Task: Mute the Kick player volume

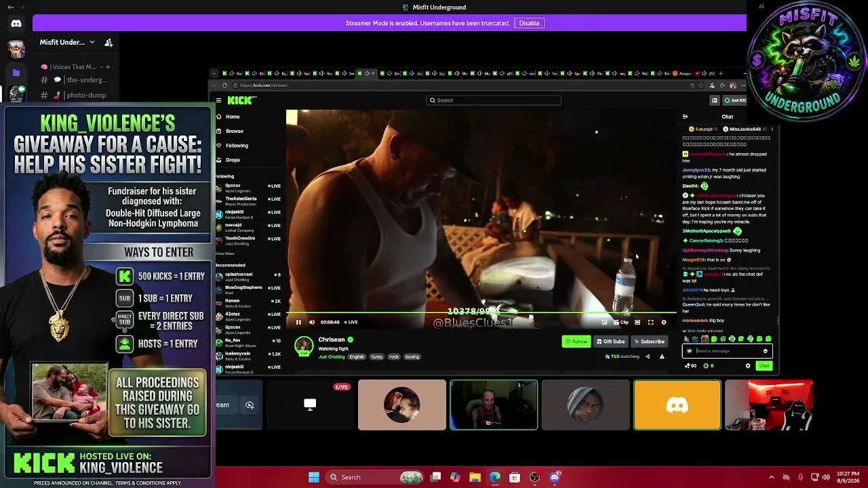Action: pos(312,322)
